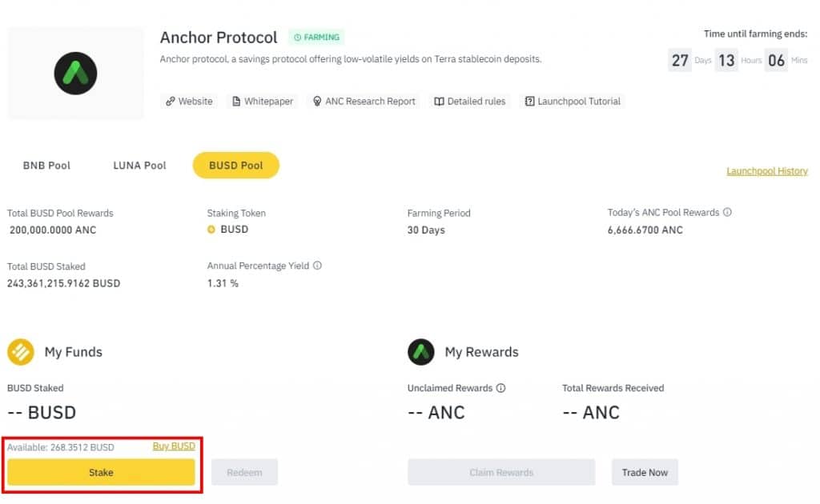Click the Anchor Protocol logo image
The image size is (820, 504).
(x=75, y=73)
